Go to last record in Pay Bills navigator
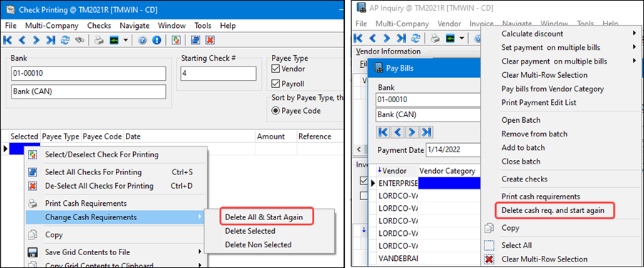Viewport: 644px width, 268px height. tap(426, 132)
